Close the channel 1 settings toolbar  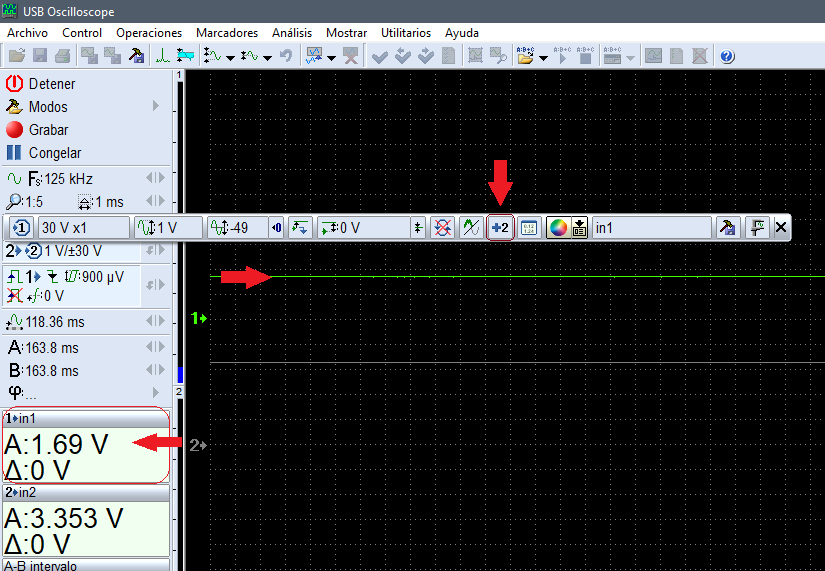pos(781,228)
